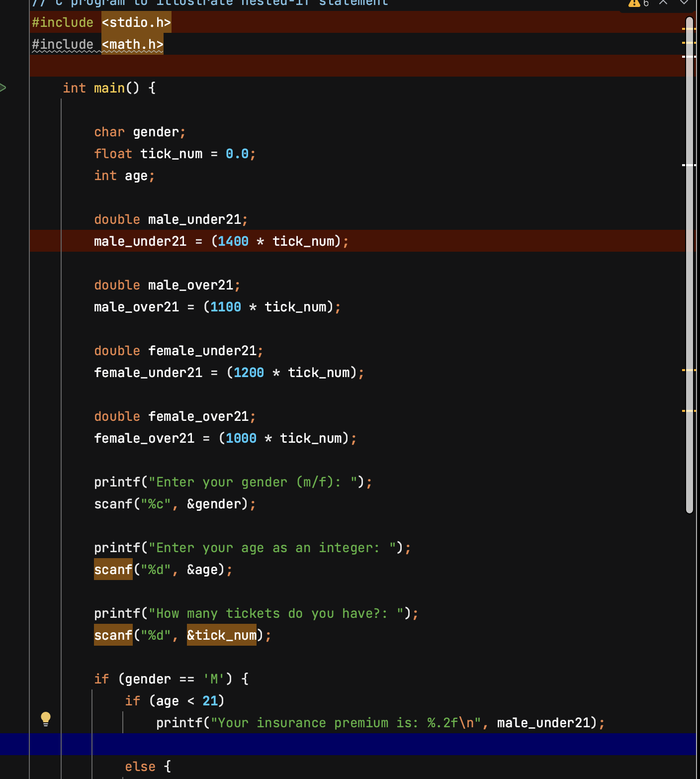Click the underlined #include before <math.h>
The height and width of the screenshot is (779, 700).
coord(63,44)
